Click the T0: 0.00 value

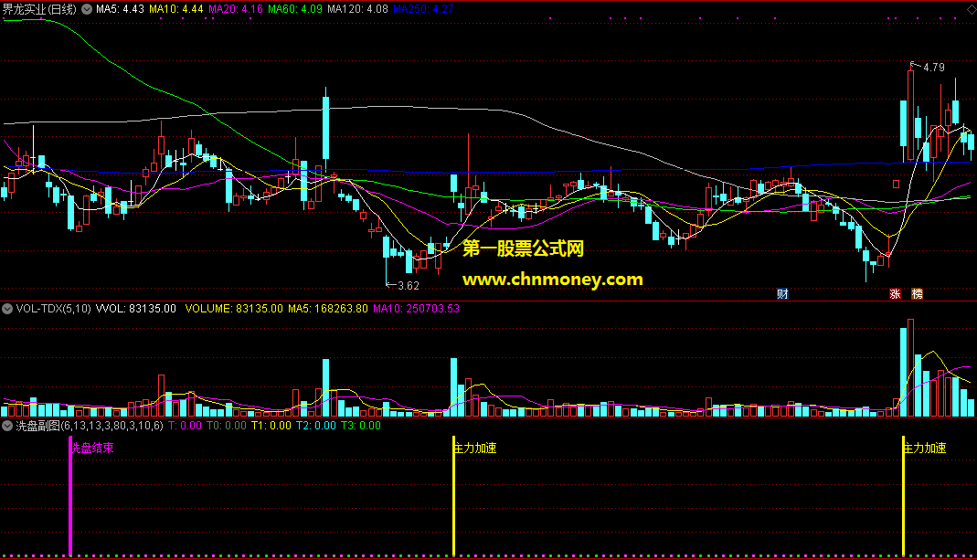click(227, 426)
